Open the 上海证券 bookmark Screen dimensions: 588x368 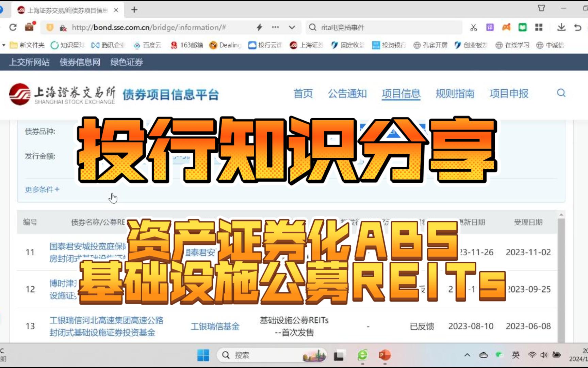(306, 45)
